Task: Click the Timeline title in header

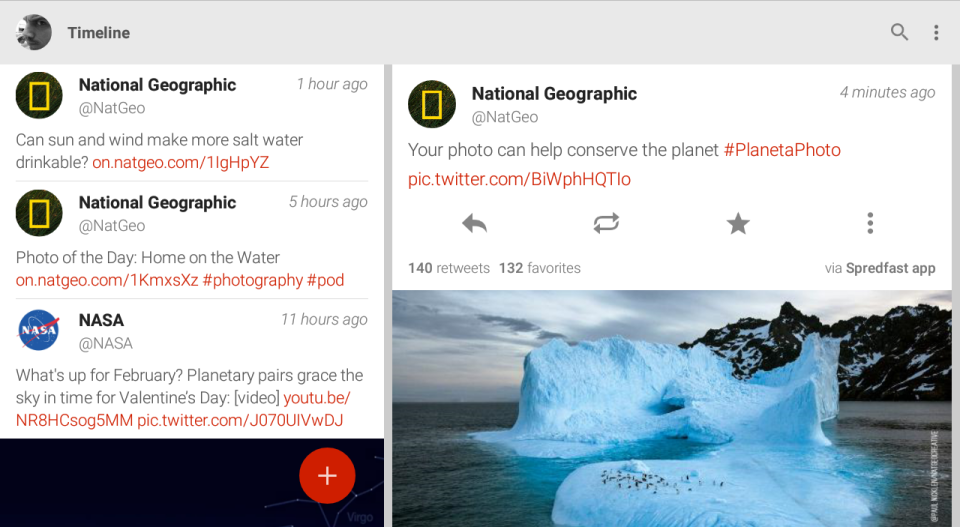Action: click(x=98, y=32)
